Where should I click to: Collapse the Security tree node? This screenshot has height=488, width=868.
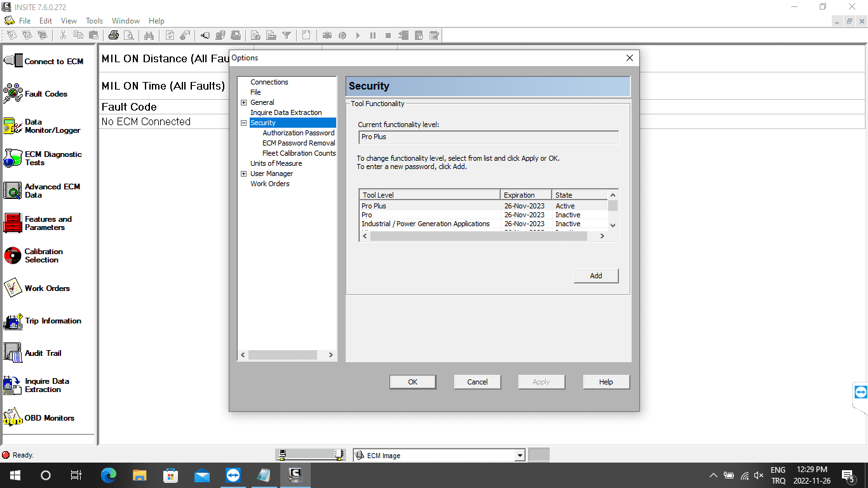pyautogui.click(x=243, y=123)
